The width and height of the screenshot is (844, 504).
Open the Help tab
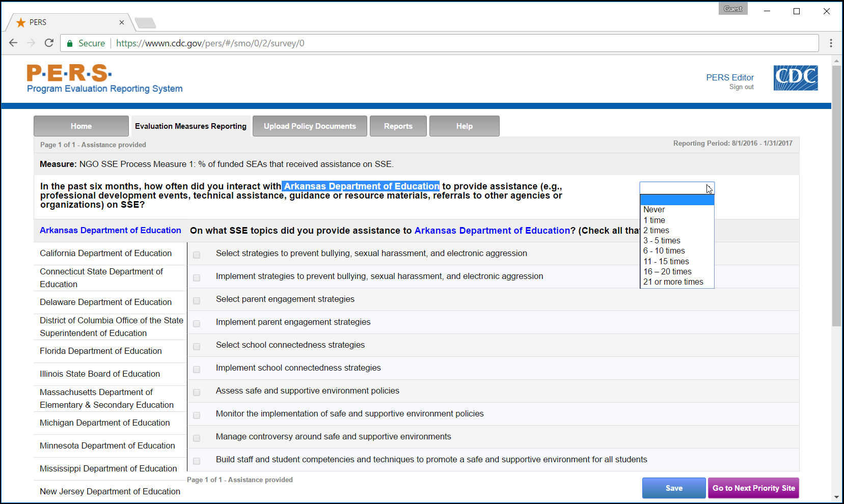(x=465, y=126)
